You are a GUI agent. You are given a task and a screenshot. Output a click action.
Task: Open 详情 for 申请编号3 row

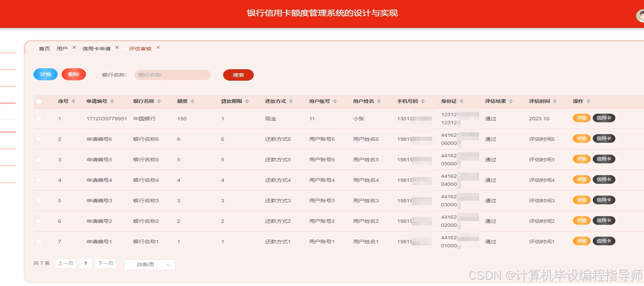582,200
